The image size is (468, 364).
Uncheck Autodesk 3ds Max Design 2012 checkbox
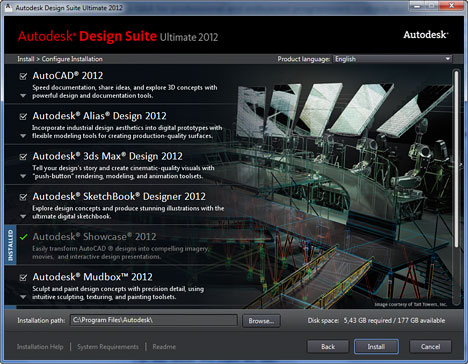pos(23,157)
